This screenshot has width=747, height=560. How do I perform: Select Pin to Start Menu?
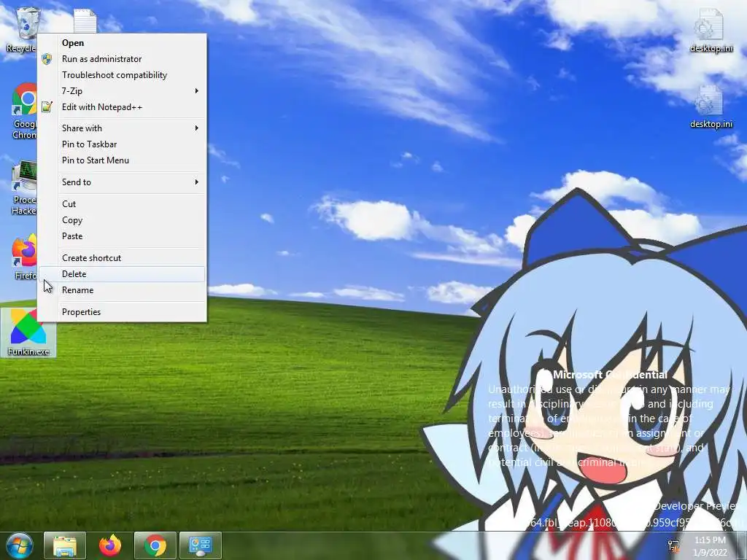click(x=122, y=160)
